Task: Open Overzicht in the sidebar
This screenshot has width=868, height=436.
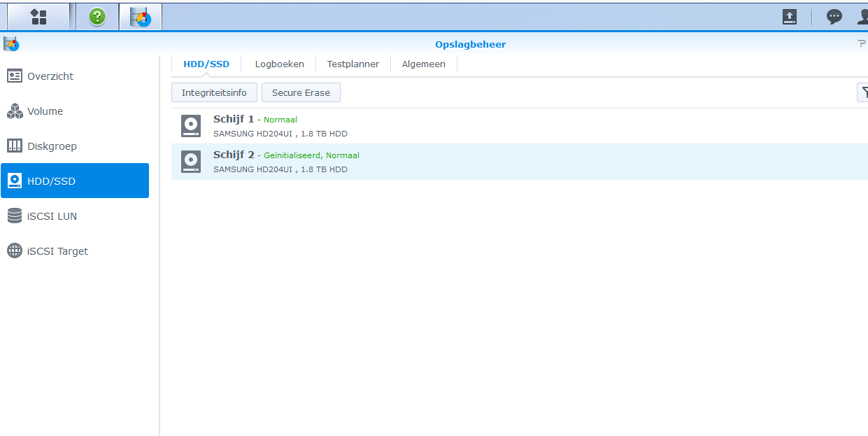Action: click(x=75, y=76)
